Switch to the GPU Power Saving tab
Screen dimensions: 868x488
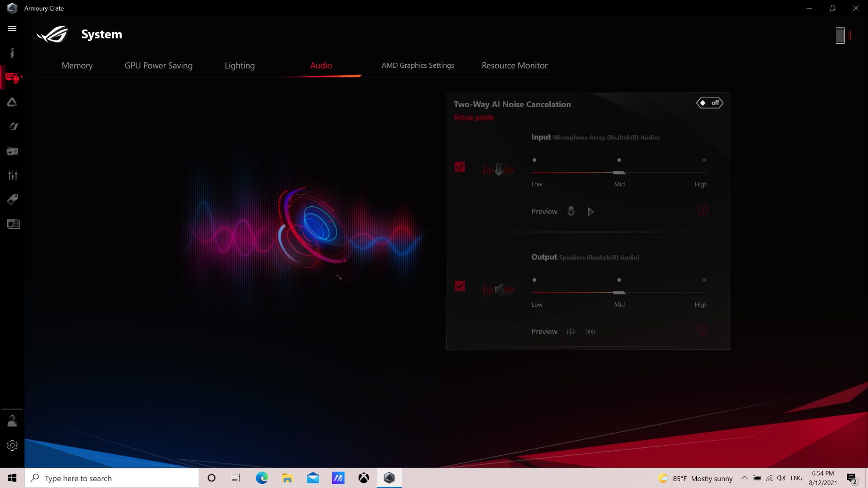pos(159,66)
